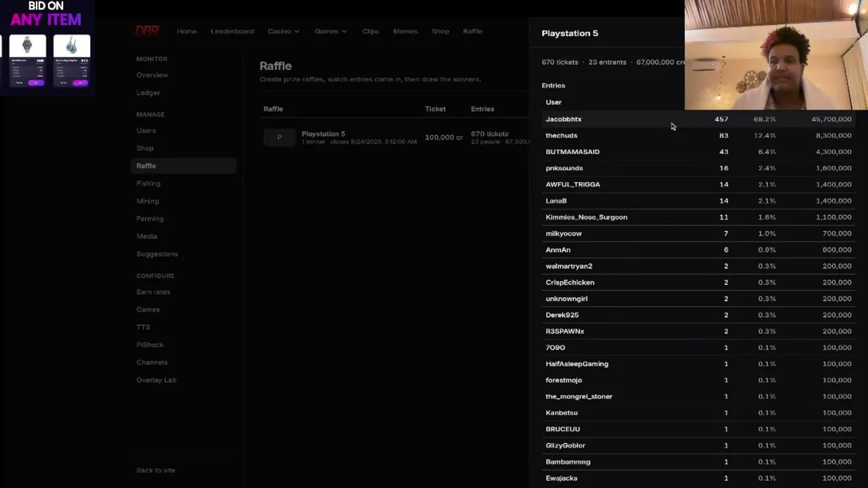This screenshot has height=488, width=868.
Task: Open Channels in the sidebar
Action: pyautogui.click(x=152, y=363)
